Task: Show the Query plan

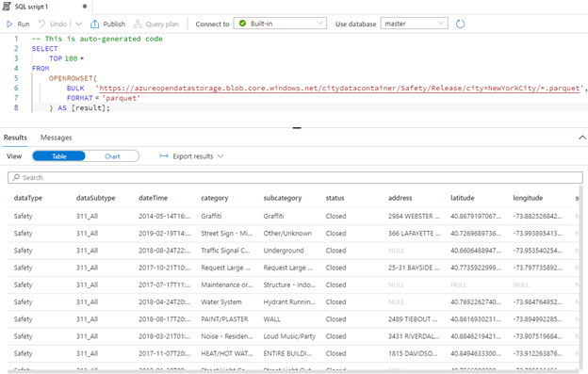Action: pyautogui.click(x=156, y=24)
